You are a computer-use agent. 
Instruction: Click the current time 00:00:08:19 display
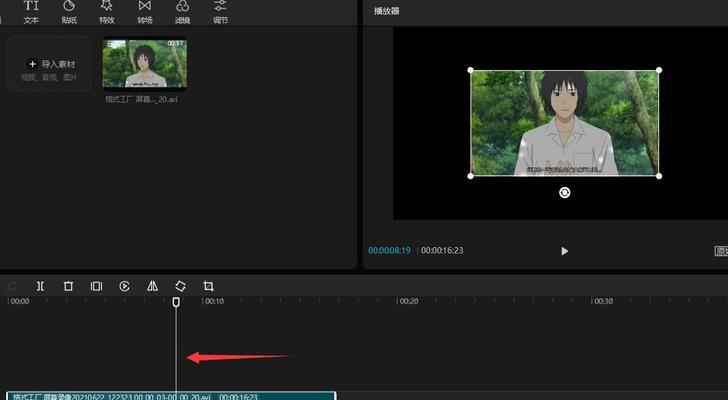click(x=390, y=251)
